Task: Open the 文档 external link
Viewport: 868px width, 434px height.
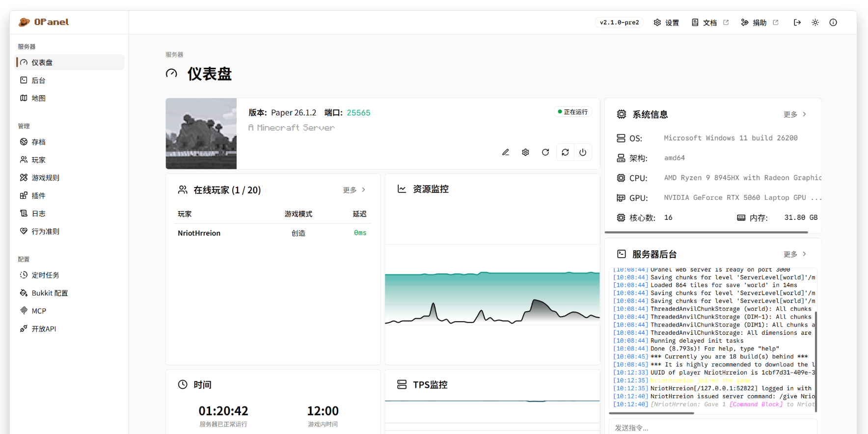Action: tap(710, 23)
